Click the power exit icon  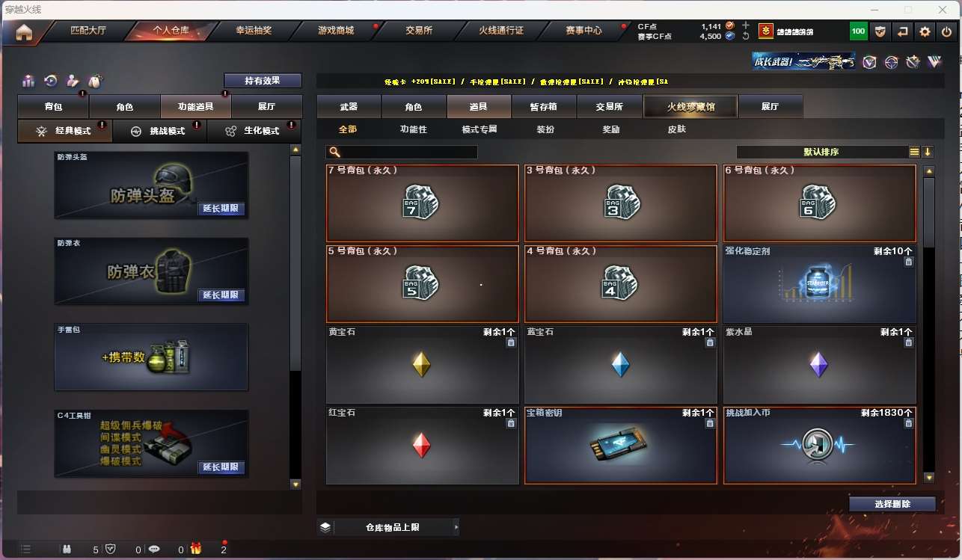click(947, 31)
